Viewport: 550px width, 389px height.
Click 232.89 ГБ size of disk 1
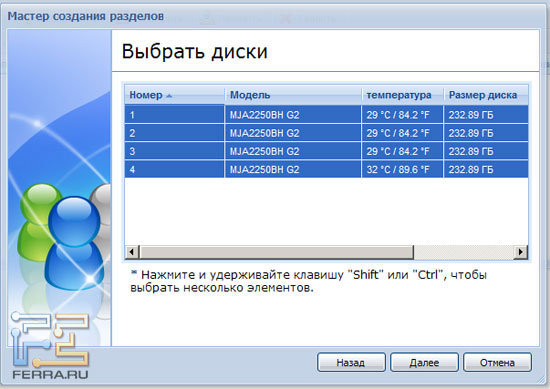pyautogui.click(x=471, y=115)
